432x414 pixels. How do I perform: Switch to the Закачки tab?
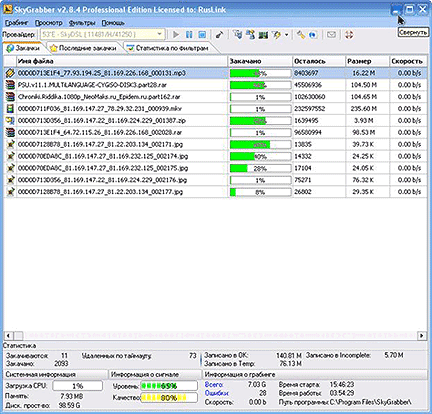click(23, 48)
